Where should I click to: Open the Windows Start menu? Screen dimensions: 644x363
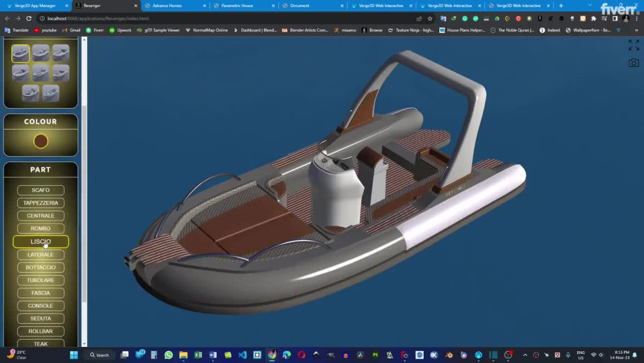[x=74, y=355]
